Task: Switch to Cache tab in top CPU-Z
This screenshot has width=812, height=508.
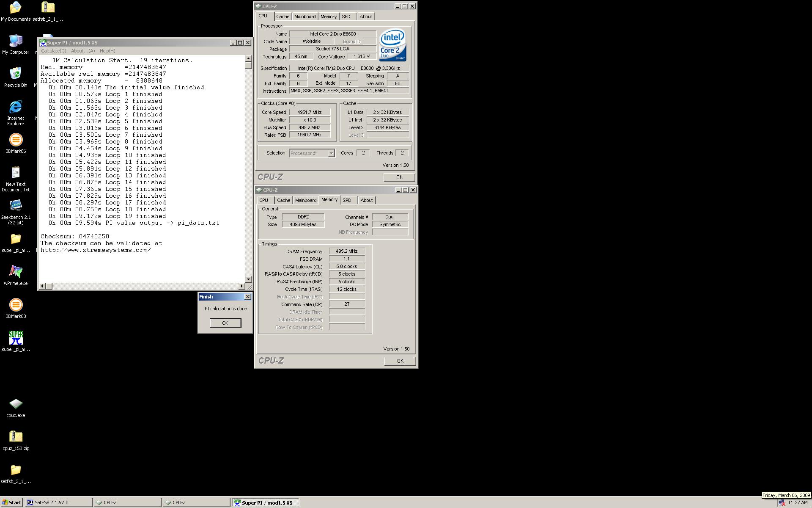Action: [x=283, y=17]
